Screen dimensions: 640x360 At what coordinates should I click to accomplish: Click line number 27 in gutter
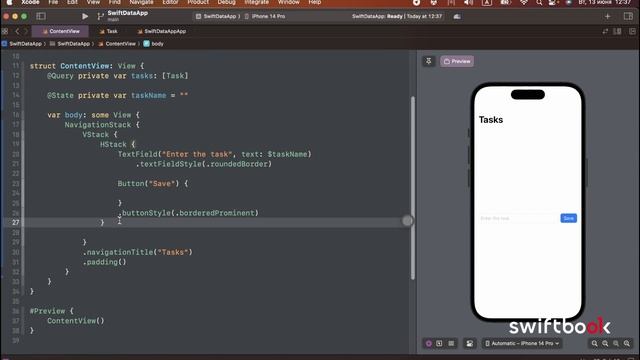point(16,222)
